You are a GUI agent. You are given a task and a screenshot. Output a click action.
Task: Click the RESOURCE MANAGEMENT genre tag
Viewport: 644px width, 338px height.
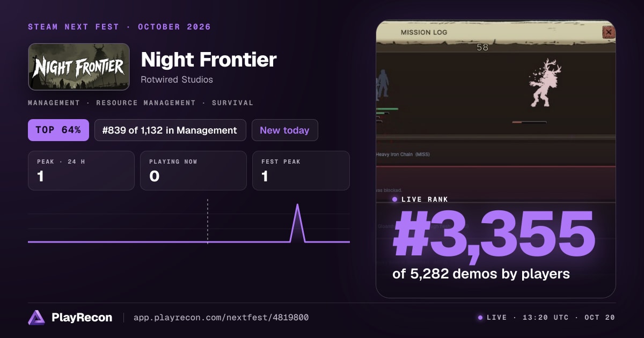(146, 102)
